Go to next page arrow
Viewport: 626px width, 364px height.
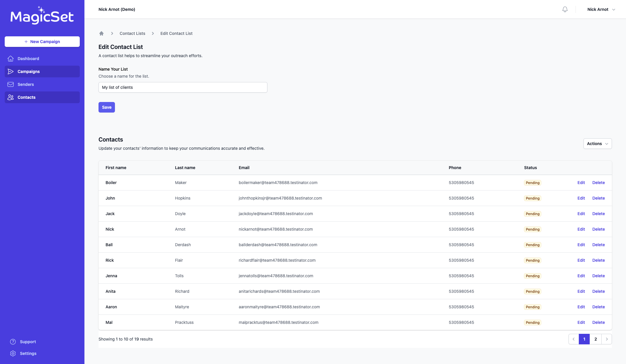pyautogui.click(x=607, y=339)
